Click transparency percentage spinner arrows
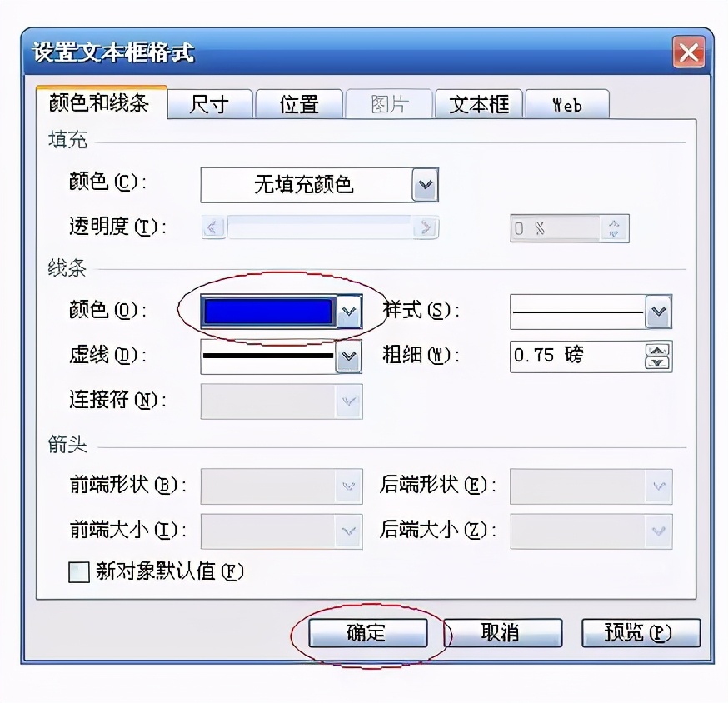Image resolution: width=728 pixels, height=703 pixels. (614, 228)
